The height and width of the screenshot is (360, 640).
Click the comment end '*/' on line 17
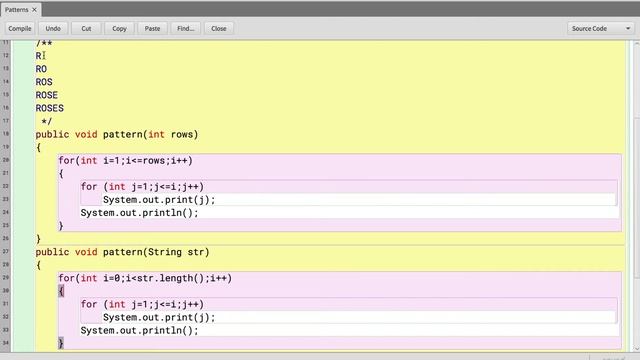[x=47, y=121]
